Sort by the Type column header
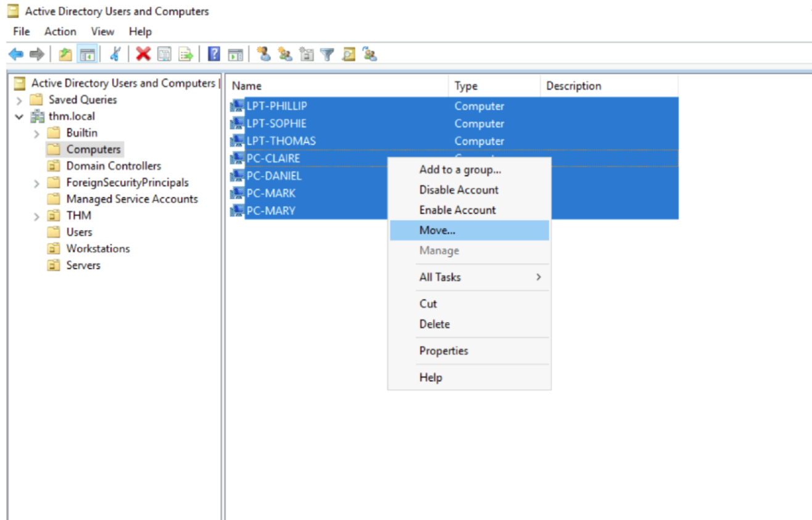 point(494,86)
